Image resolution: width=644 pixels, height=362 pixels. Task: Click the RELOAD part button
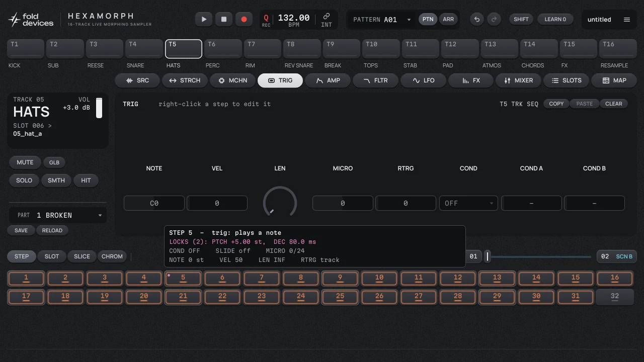pyautogui.click(x=52, y=230)
